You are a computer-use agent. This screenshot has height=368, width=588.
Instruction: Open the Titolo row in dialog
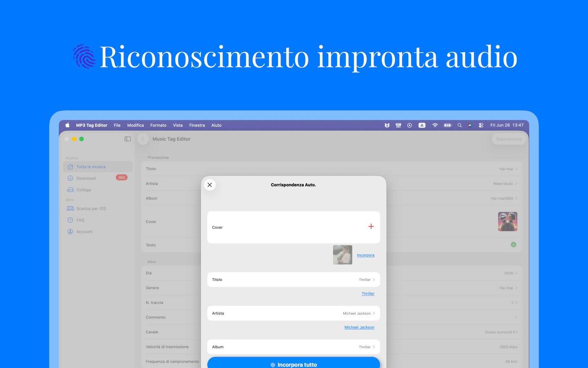(x=294, y=280)
